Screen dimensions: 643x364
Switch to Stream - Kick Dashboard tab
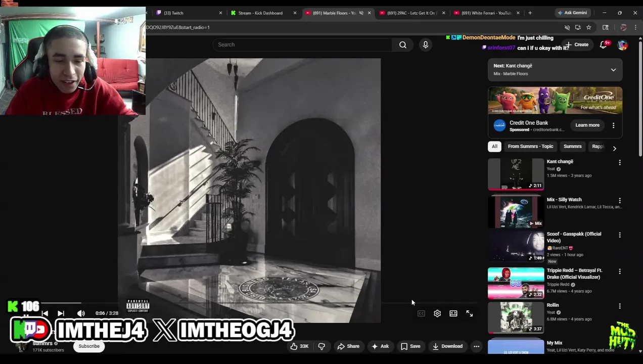(x=260, y=13)
